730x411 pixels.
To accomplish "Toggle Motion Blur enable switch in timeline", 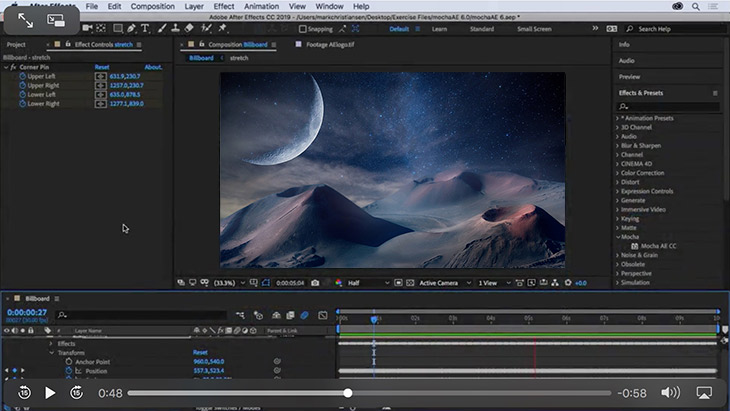I will [x=304, y=316].
